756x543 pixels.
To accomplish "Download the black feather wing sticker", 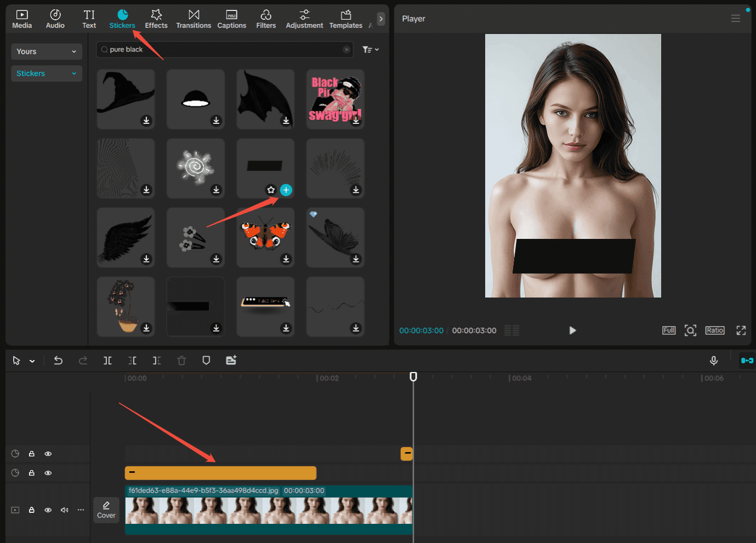I will point(146,259).
